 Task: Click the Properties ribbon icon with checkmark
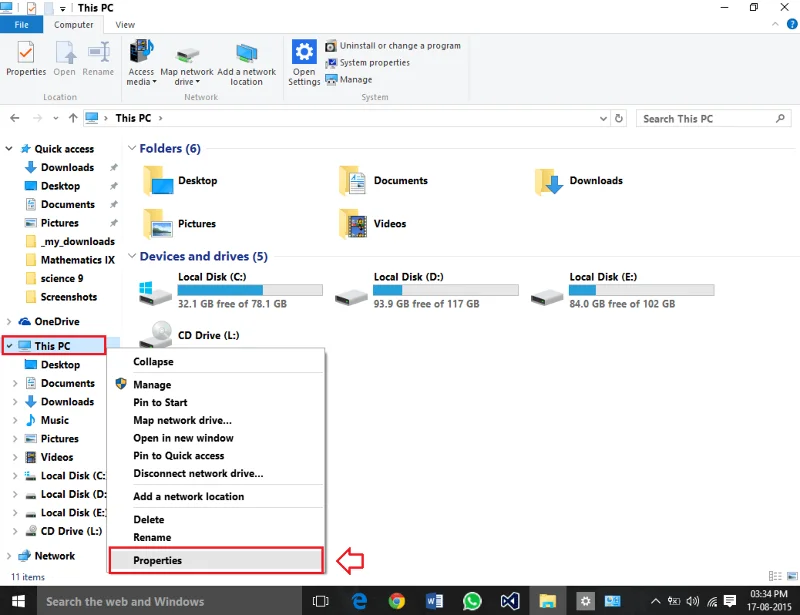(26, 53)
